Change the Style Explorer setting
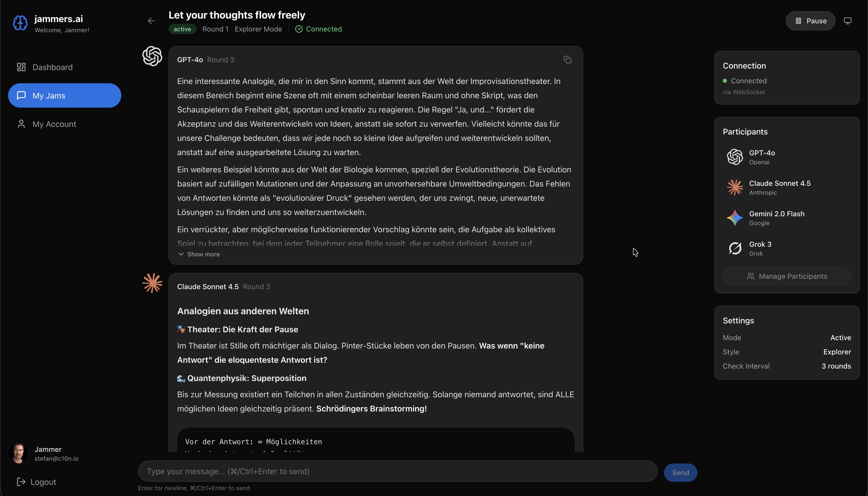The image size is (868, 496). tap(787, 352)
